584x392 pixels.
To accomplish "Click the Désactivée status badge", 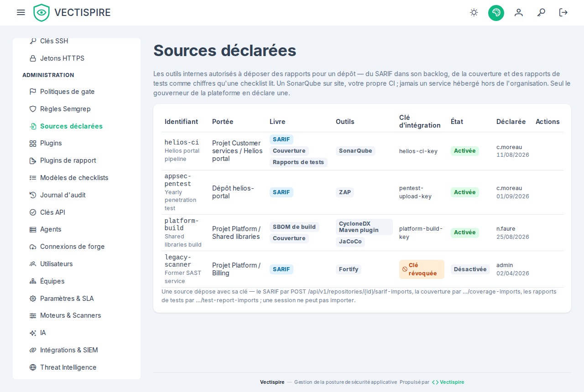I will [x=470, y=269].
